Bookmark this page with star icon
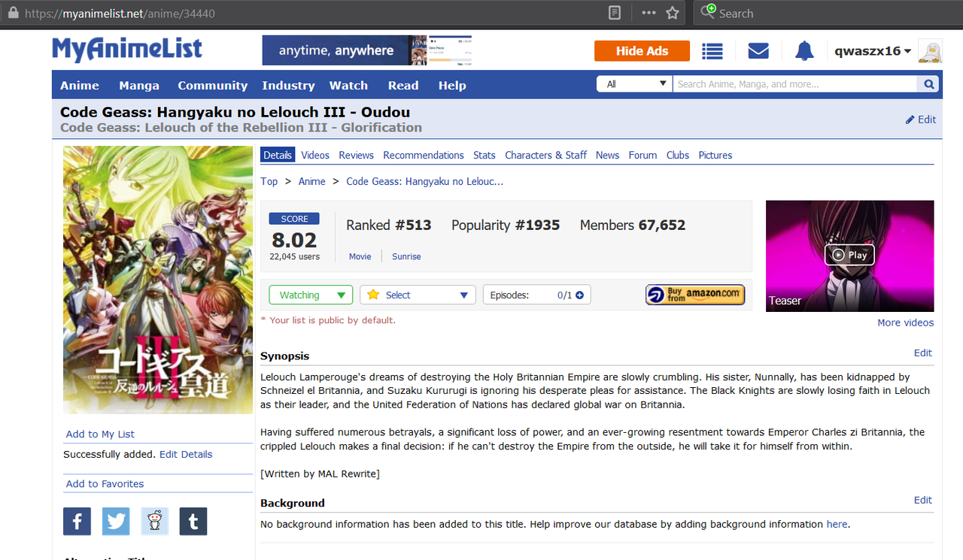Screen dimensions: 963x560 (x=673, y=14)
